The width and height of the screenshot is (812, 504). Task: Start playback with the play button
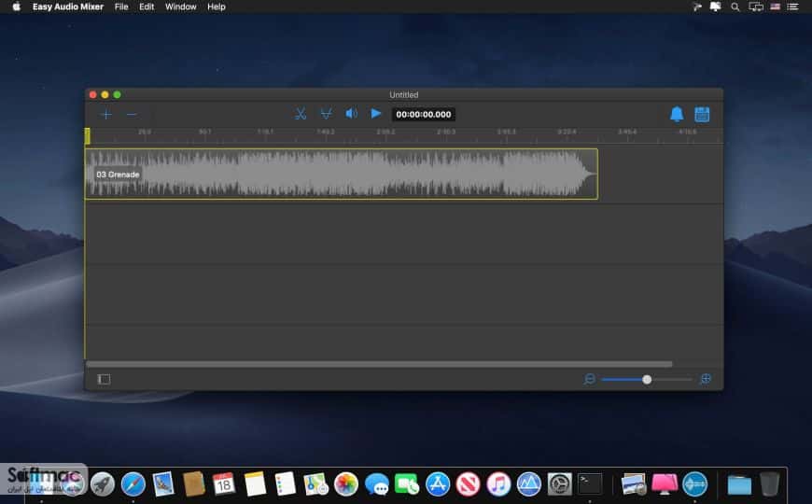[x=376, y=114]
